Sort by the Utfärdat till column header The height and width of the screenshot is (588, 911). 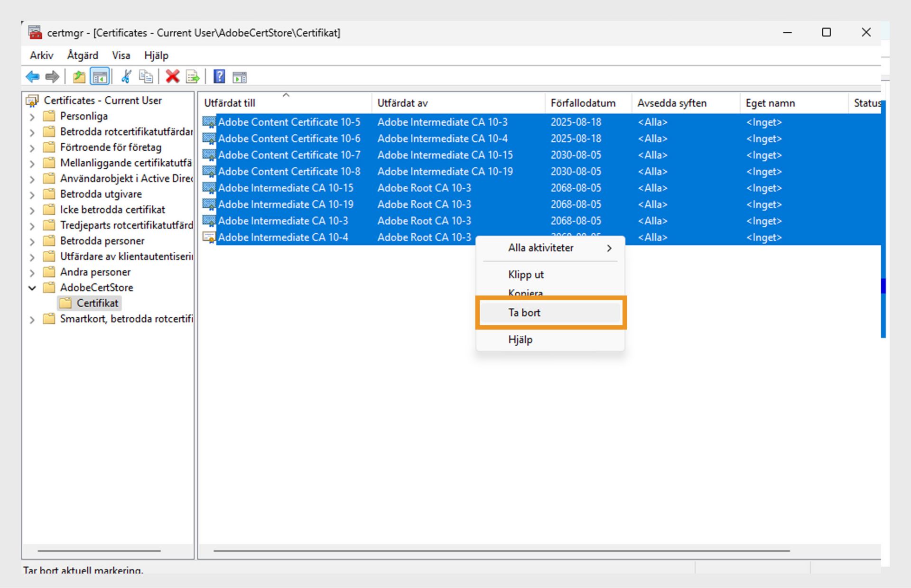pyautogui.click(x=285, y=103)
